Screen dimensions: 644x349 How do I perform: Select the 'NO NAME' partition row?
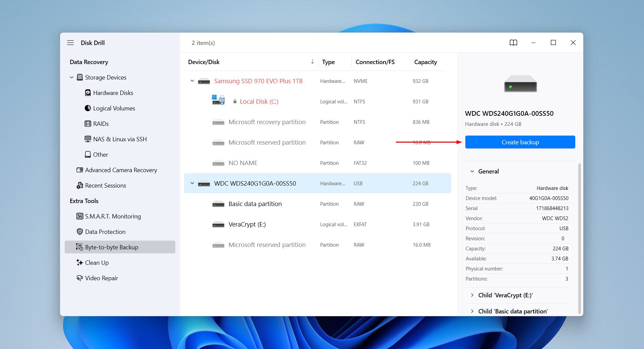[317, 163]
